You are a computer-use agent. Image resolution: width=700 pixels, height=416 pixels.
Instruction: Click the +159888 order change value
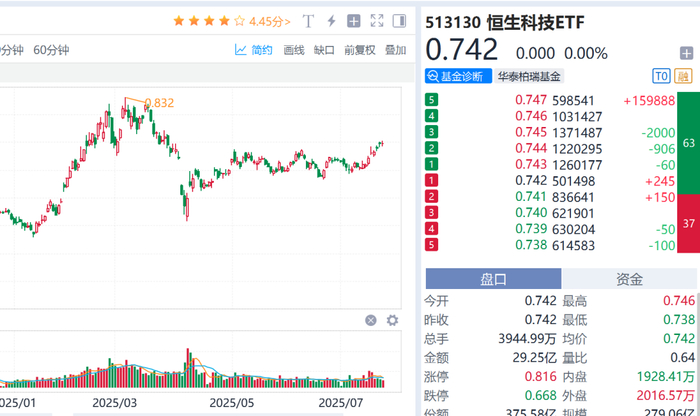(x=649, y=101)
